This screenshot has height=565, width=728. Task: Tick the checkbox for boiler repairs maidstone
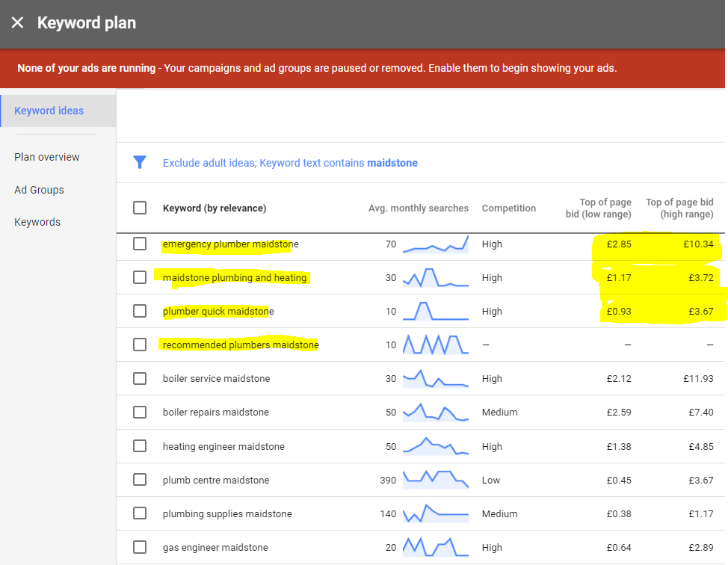(x=140, y=412)
